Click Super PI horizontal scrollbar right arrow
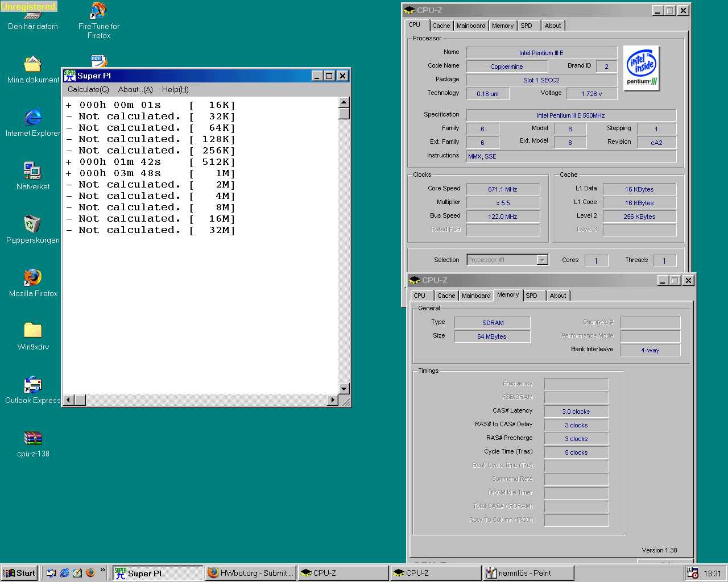This screenshot has width=728, height=582. 333,400
